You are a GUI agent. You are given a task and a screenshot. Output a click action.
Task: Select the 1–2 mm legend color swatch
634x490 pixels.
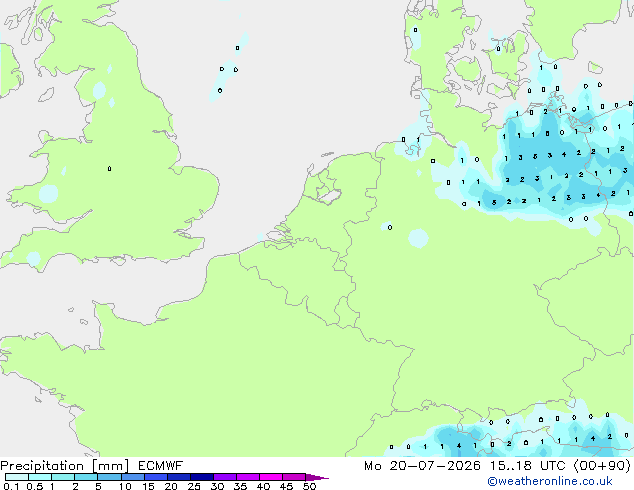pos(63,477)
